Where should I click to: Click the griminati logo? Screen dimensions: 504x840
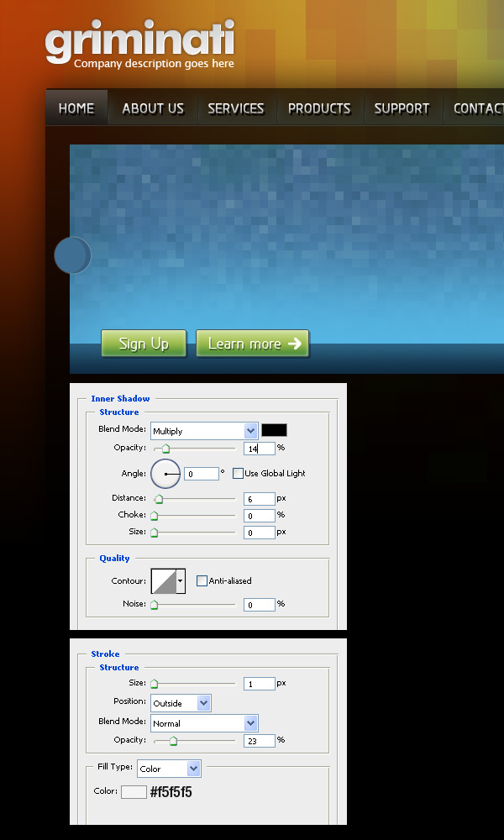[x=139, y=41]
